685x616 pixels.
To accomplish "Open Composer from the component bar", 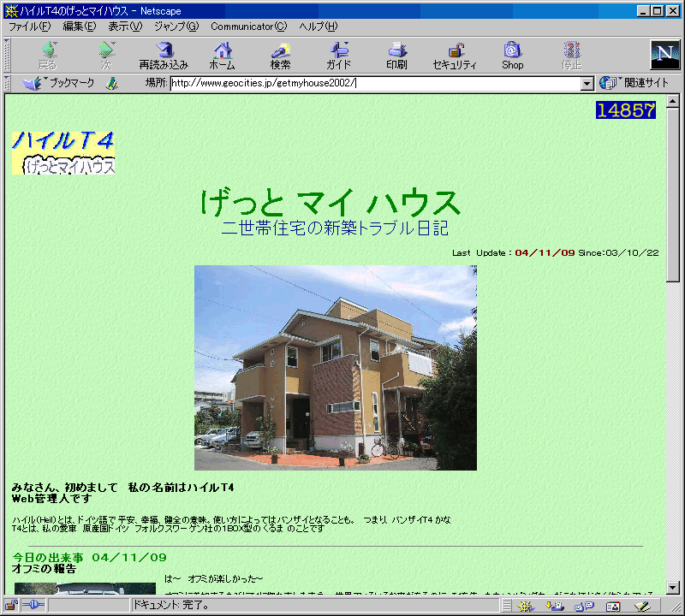I will point(642,606).
